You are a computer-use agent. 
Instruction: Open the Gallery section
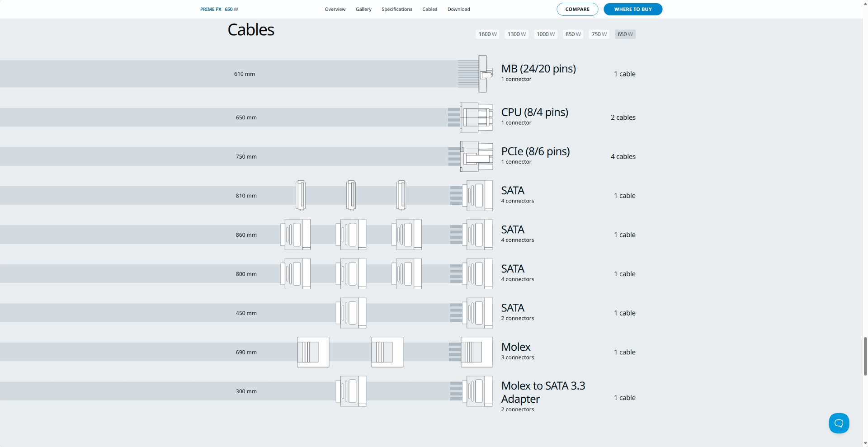363,9
